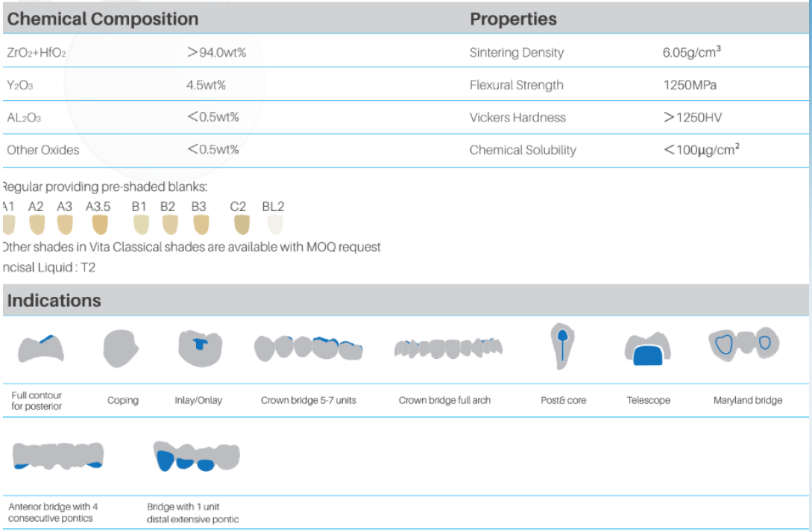Click the Y2O3 row label
The height and width of the screenshot is (532, 812).
19,86
